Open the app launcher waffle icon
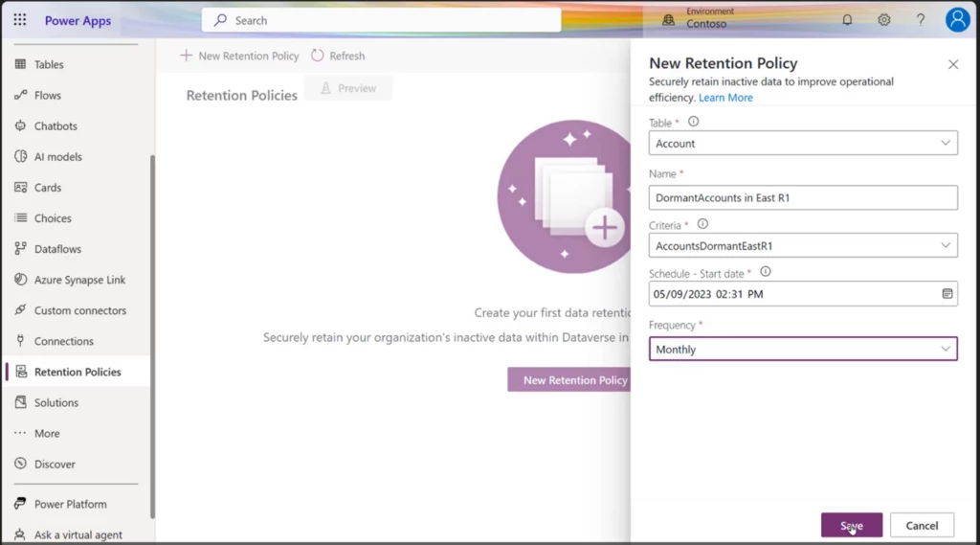 tap(20, 20)
